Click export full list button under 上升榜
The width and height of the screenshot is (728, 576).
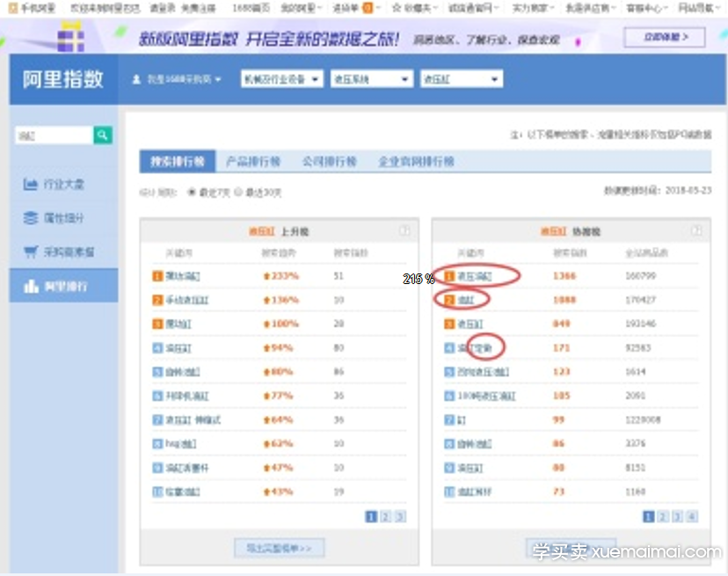(279, 548)
